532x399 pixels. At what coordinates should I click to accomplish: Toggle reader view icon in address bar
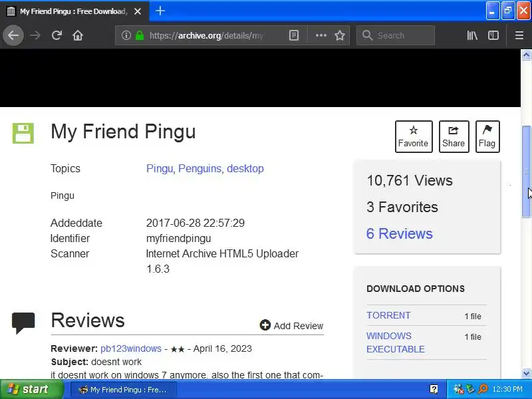point(294,35)
